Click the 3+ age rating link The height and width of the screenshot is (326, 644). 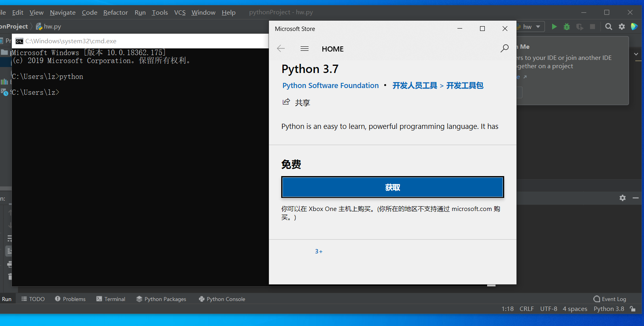point(319,251)
